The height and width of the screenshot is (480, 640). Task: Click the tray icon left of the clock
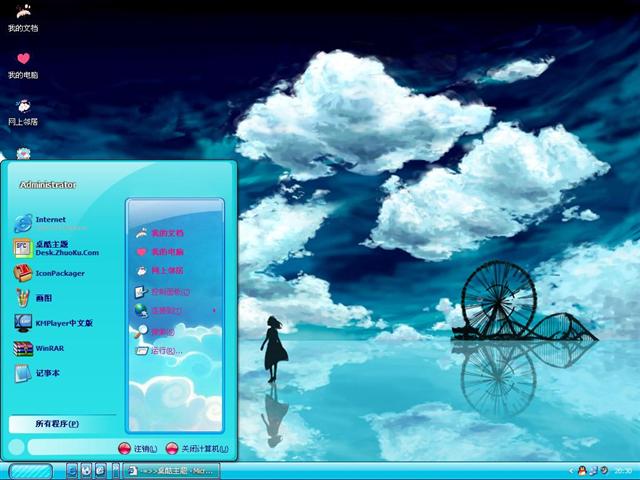point(604,471)
